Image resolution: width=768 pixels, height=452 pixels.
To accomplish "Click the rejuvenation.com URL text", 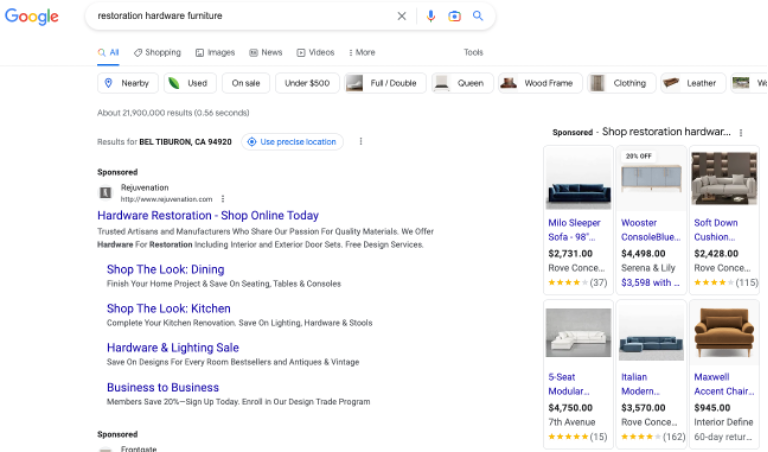I will tap(167, 199).
